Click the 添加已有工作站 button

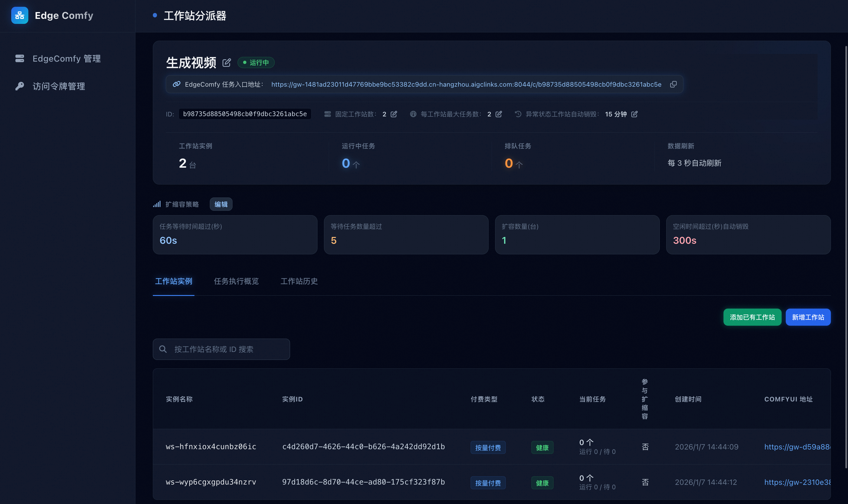(x=752, y=317)
